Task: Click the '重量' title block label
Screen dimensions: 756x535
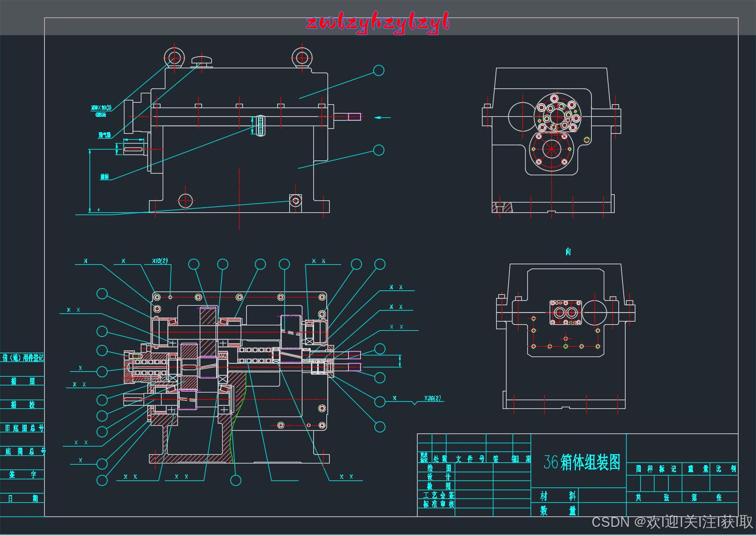Action: coord(698,469)
